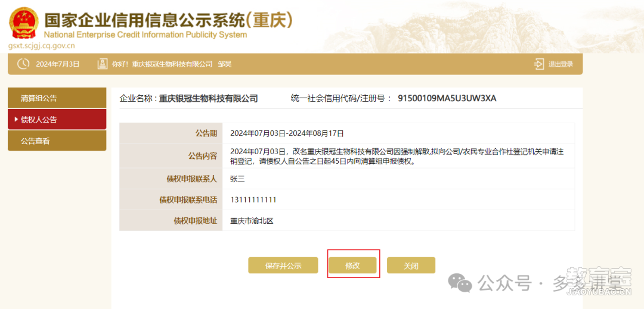Click the 退出登录 logout link
This screenshot has height=309, width=644.
pos(560,64)
